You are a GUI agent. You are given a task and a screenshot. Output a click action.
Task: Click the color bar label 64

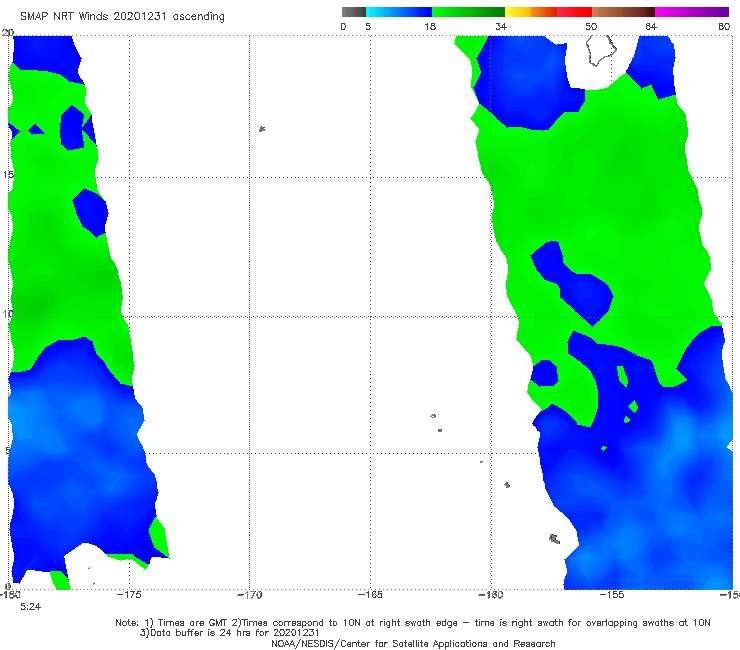tap(651, 27)
